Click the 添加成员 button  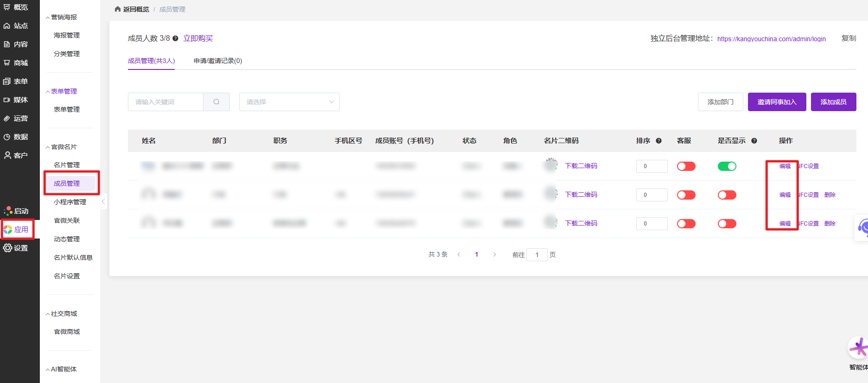[833, 102]
